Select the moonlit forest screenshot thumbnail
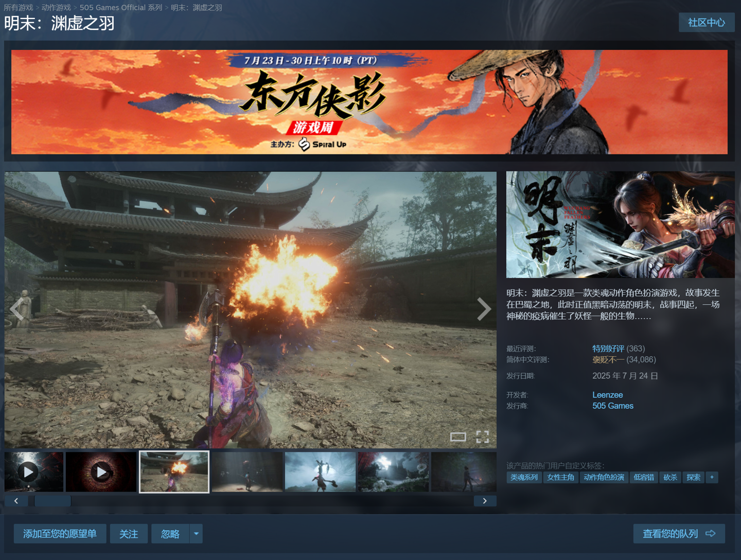 (x=393, y=471)
